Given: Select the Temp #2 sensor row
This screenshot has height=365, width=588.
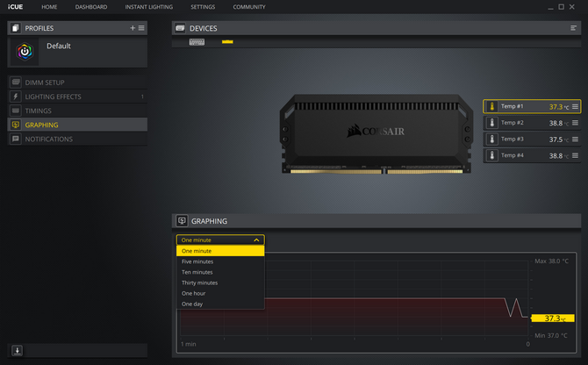Looking at the screenshot, I should 532,123.
